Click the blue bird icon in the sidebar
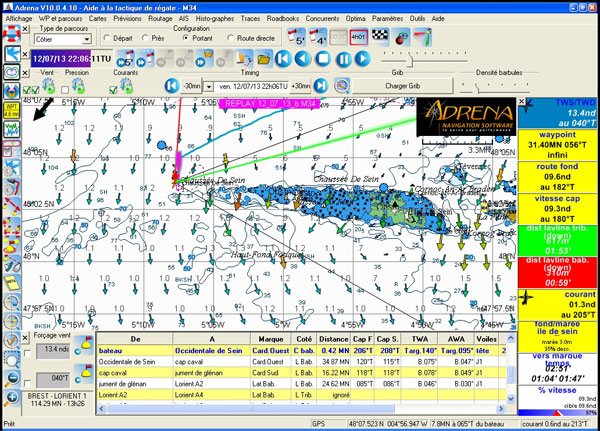 12,53
